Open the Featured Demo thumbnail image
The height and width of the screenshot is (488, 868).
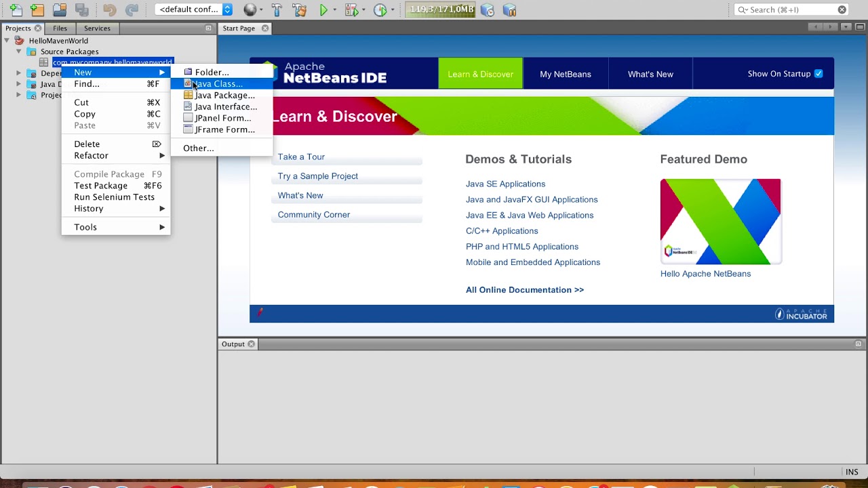coord(720,222)
